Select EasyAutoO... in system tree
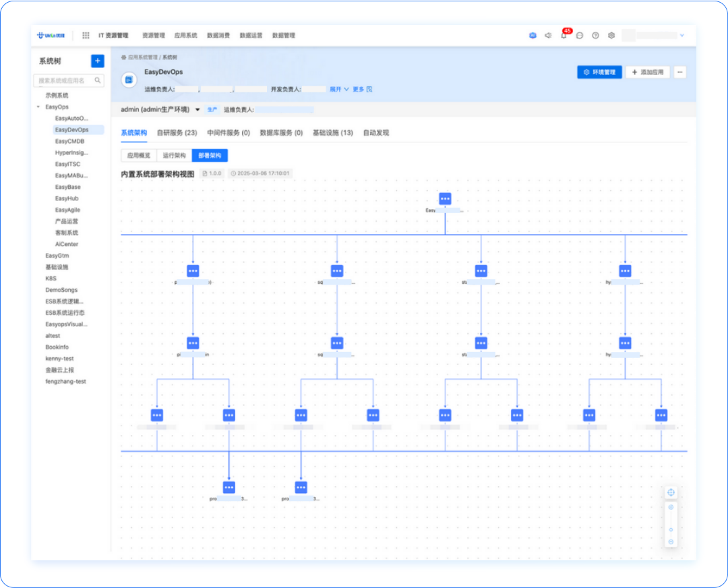The height and width of the screenshot is (588, 728). click(x=71, y=119)
